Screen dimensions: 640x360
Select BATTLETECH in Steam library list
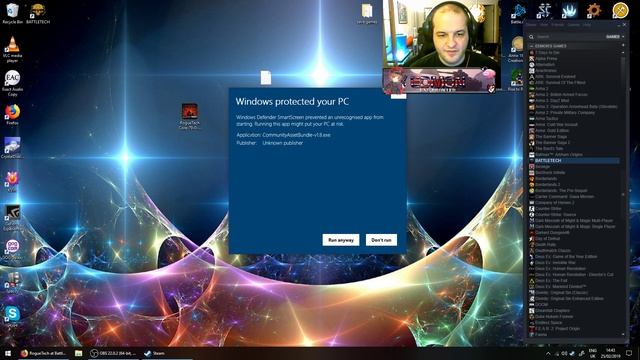click(574, 161)
